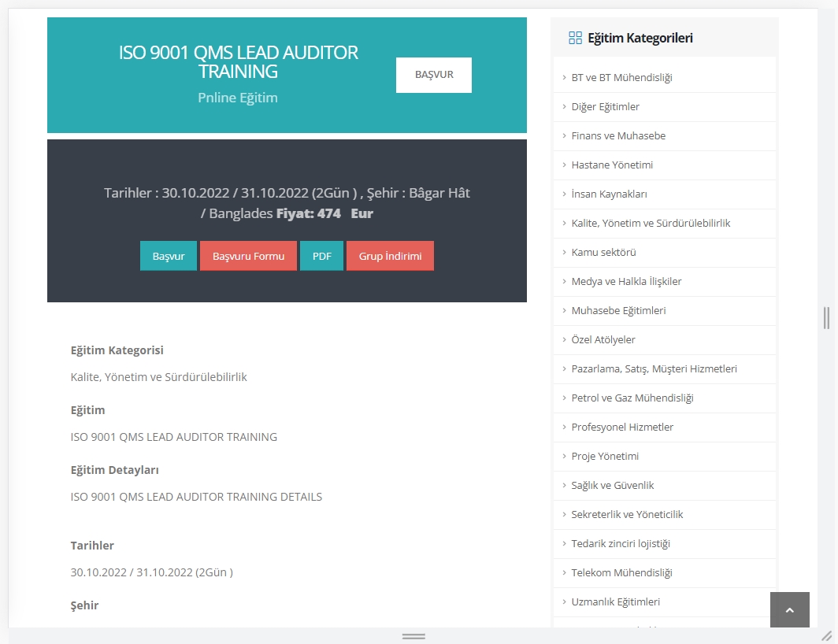Click the Grup İndirimi button
The width and height of the screenshot is (838, 644).
click(x=390, y=256)
